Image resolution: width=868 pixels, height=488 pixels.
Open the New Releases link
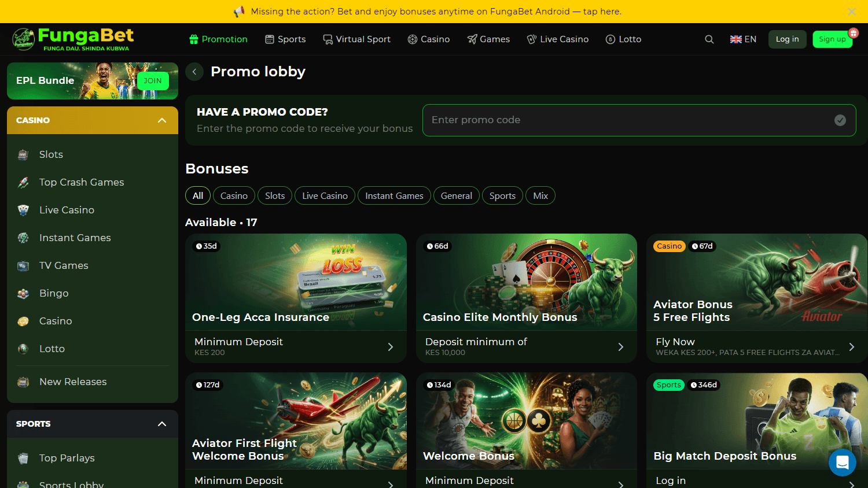(x=73, y=382)
